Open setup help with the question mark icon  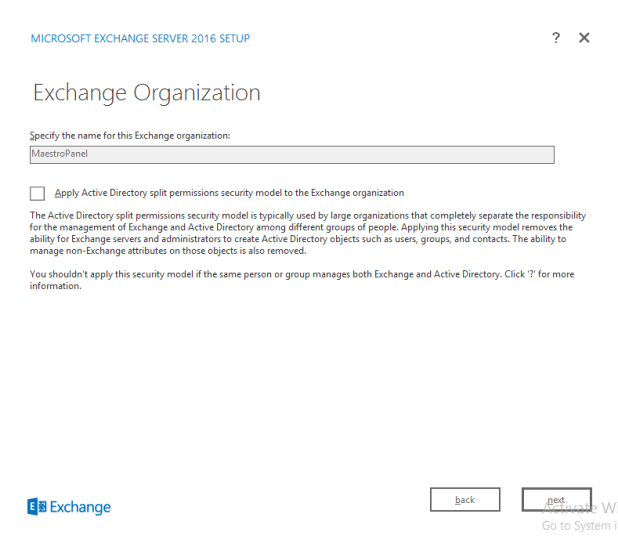tap(556, 38)
